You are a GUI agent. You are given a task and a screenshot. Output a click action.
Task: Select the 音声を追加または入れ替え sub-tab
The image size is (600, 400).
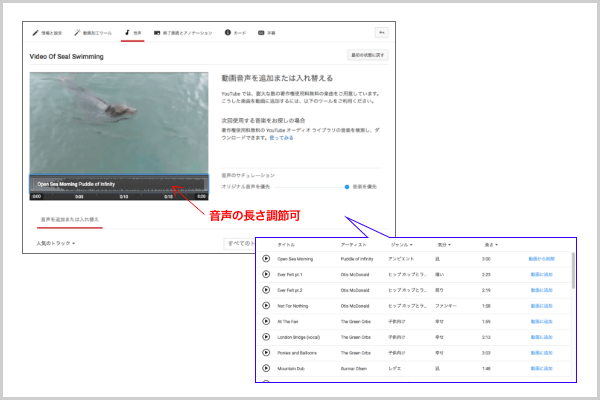(x=70, y=220)
